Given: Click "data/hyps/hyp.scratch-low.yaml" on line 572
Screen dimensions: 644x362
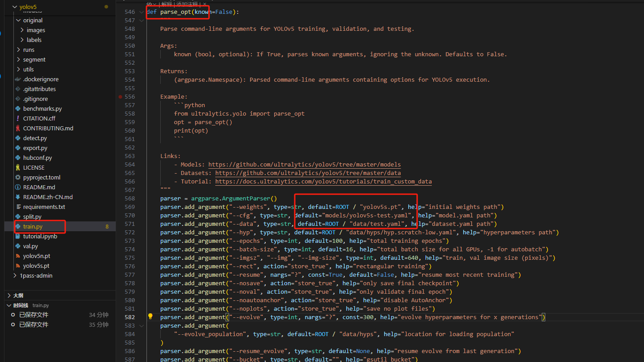Looking at the screenshot, I should pos(401,232).
